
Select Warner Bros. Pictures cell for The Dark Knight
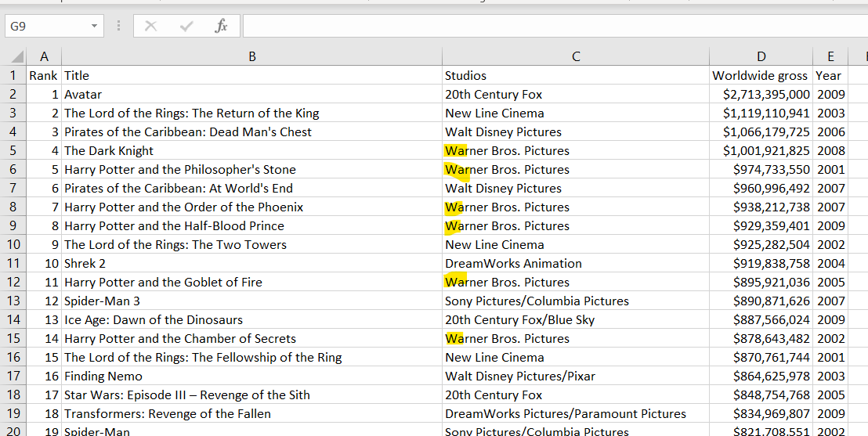[576, 150]
